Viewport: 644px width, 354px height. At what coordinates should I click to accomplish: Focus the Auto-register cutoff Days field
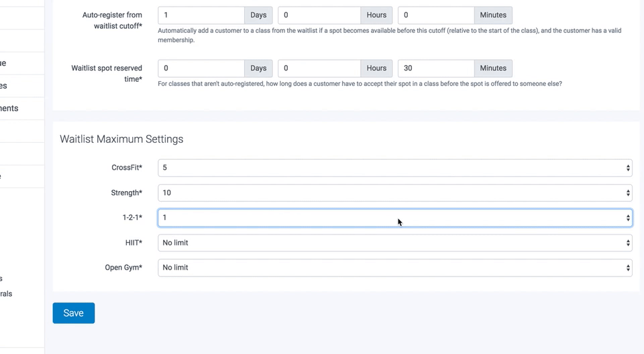click(x=201, y=15)
